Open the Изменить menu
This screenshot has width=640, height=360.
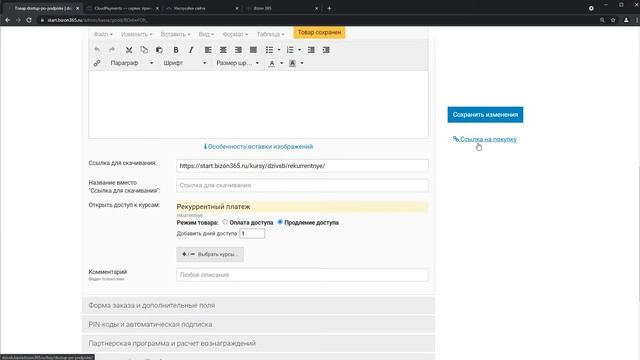136,34
